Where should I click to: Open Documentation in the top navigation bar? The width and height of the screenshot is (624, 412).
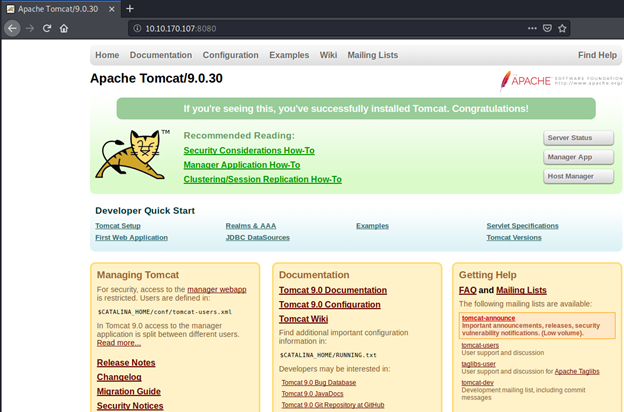[x=161, y=55]
